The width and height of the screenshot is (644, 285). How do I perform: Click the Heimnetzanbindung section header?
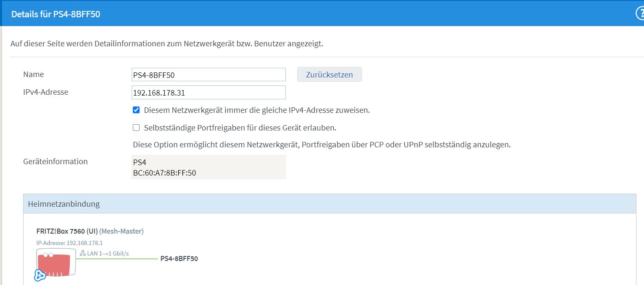coord(330,204)
